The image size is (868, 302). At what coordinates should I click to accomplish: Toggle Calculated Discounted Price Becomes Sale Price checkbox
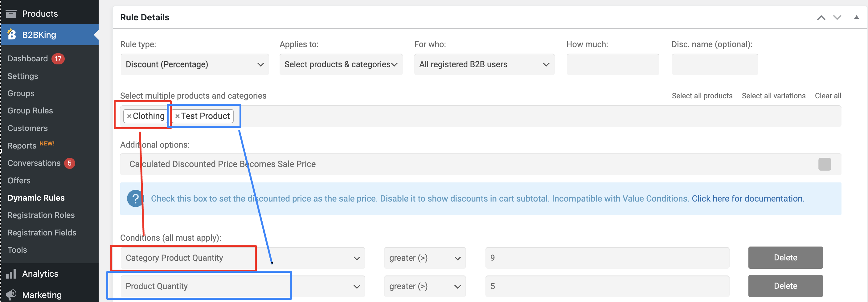click(x=825, y=164)
